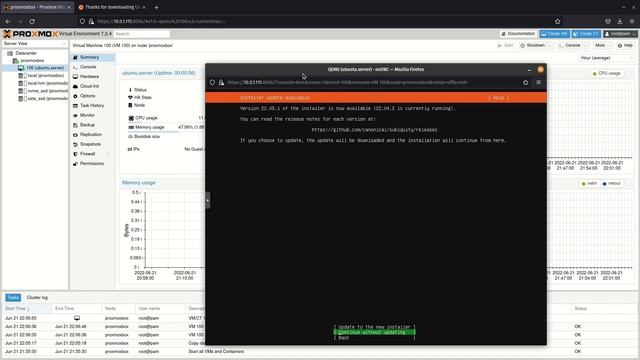Collapse the proxmoxbox tree node
Screen dimensions: 640x360
point(10,60)
